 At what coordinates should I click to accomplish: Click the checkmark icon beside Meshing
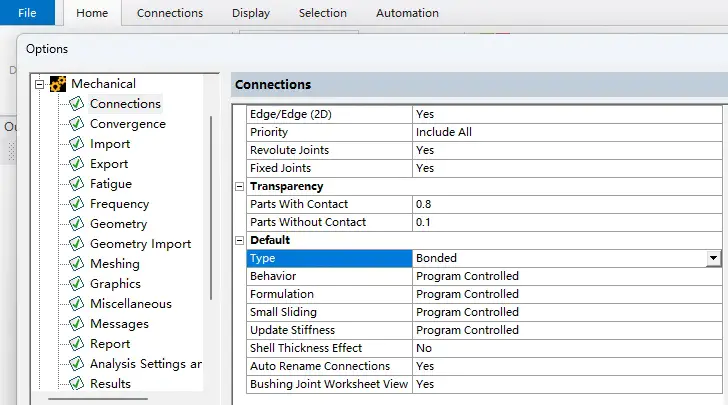[77, 263]
